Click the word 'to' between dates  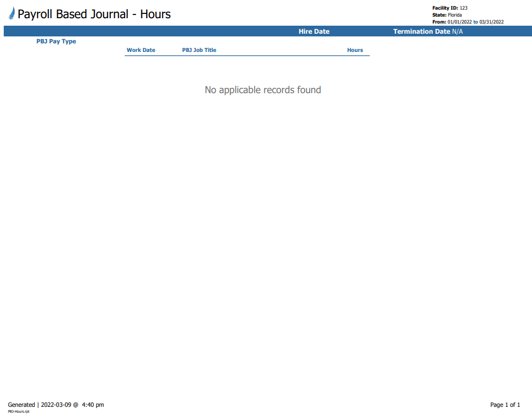[476, 22]
